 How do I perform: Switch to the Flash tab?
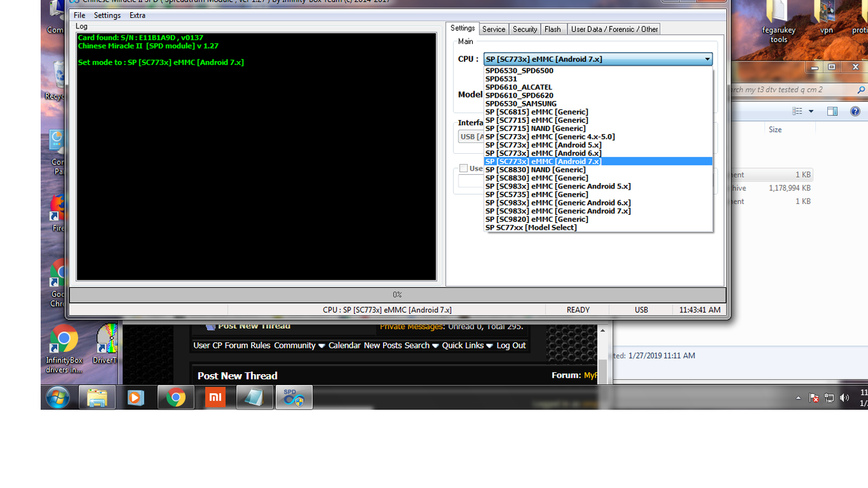[x=553, y=29]
